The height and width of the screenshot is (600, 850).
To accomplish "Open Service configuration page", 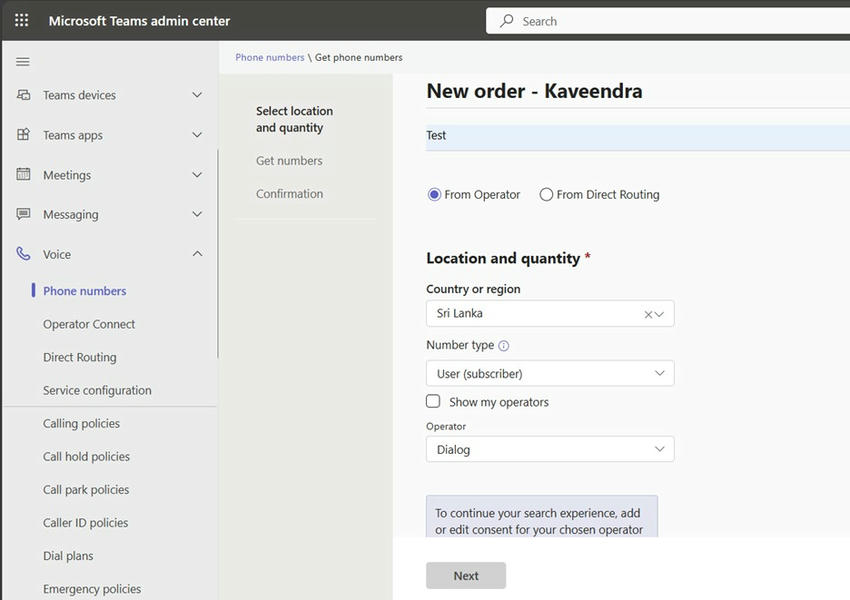I will [x=97, y=390].
